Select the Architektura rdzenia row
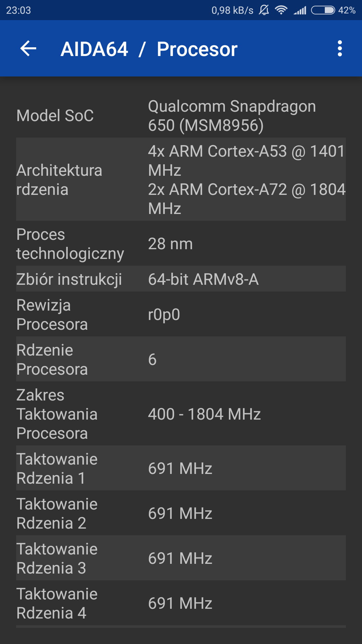Viewport: 362px width, 644px height. point(181,179)
